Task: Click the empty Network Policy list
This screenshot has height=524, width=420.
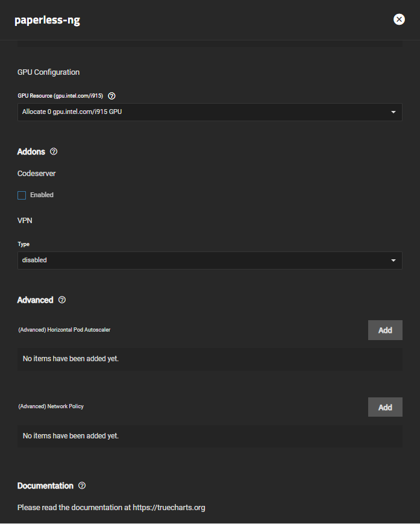Action: point(210,436)
